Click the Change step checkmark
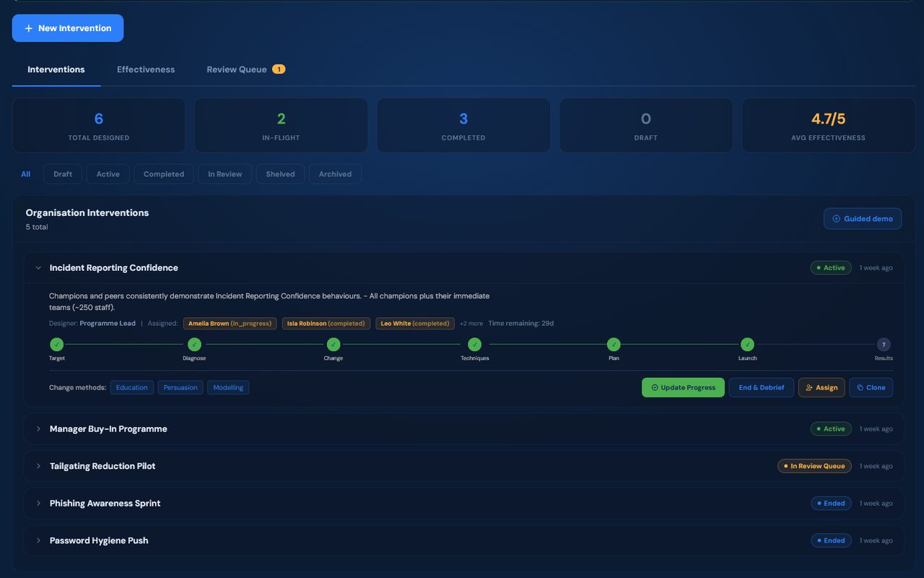The width and height of the screenshot is (924, 578). click(333, 345)
